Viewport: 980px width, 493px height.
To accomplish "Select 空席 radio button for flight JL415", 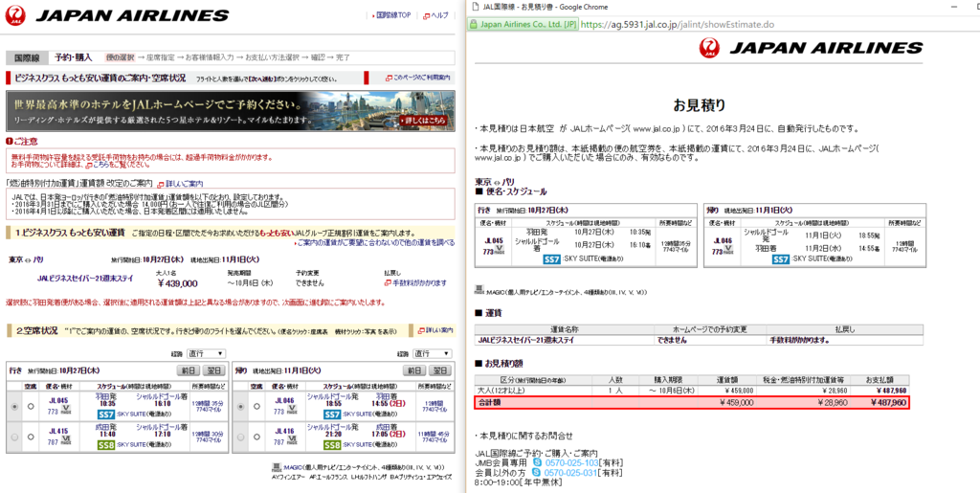I will pyautogui.click(x=31, y=438).
